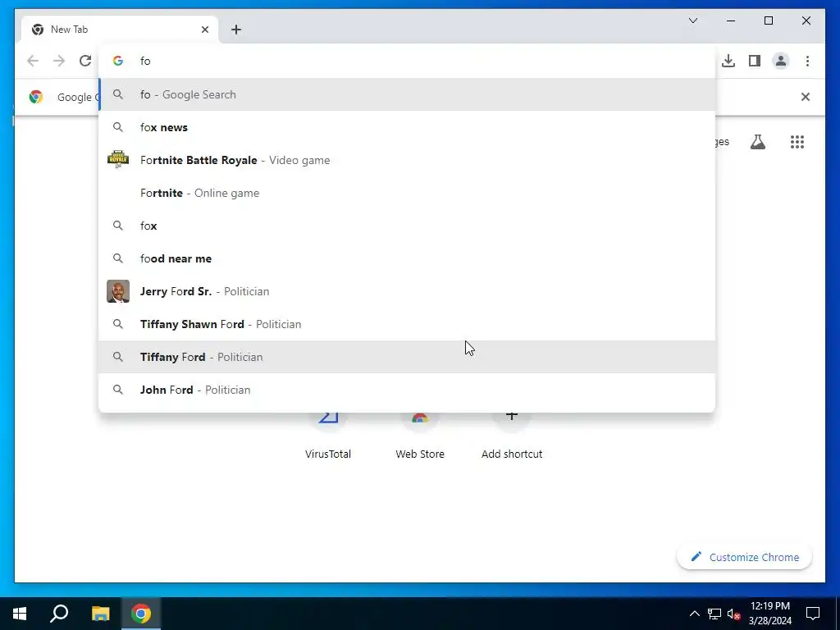The width and height of the screenshot is (840, 630).
Task: Click the Fortnite Battle Royale thumbnail
Action: [118, 160]
